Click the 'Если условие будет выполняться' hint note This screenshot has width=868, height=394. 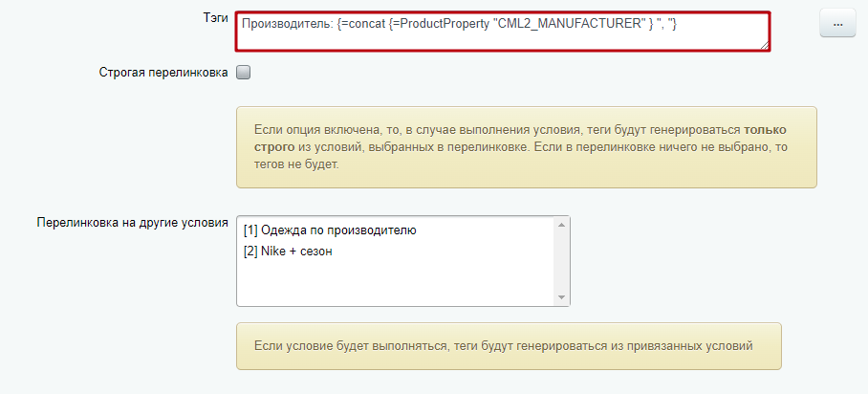coord(509,346)
